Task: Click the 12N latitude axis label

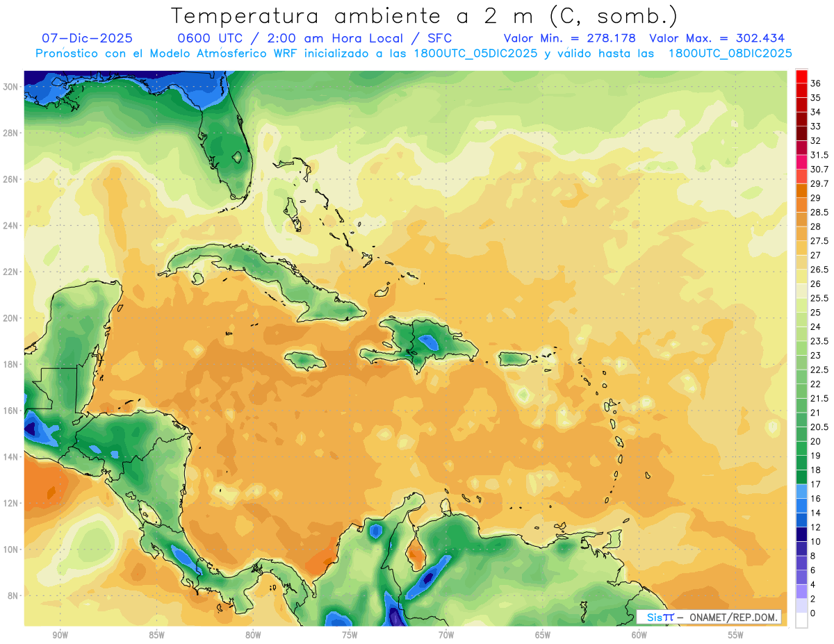Action: coord(12,503)
